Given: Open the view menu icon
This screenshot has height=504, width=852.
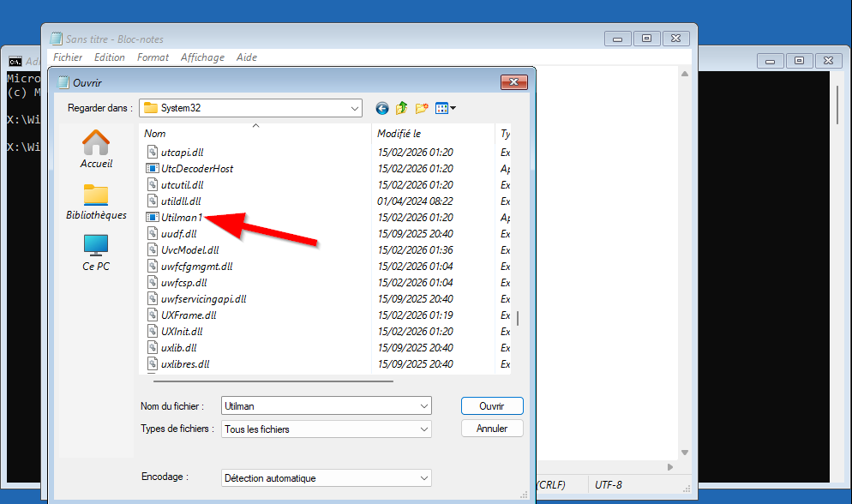Looking at the screenshot, I should tap(445, 108).
